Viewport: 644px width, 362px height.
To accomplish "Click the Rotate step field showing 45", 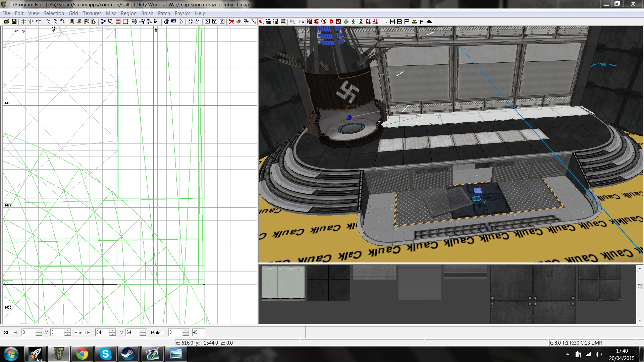I will point(198,333).
